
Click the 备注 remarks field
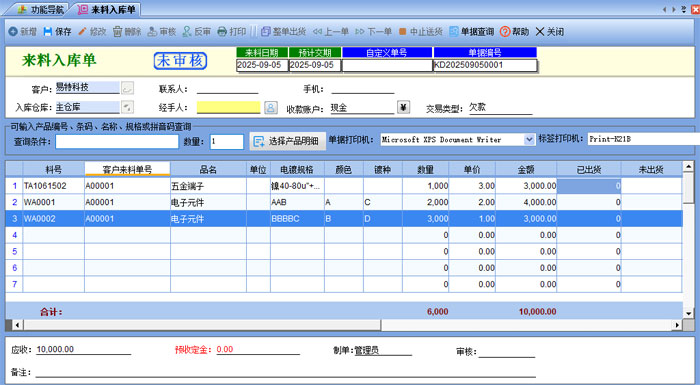(x=286, y=372)
